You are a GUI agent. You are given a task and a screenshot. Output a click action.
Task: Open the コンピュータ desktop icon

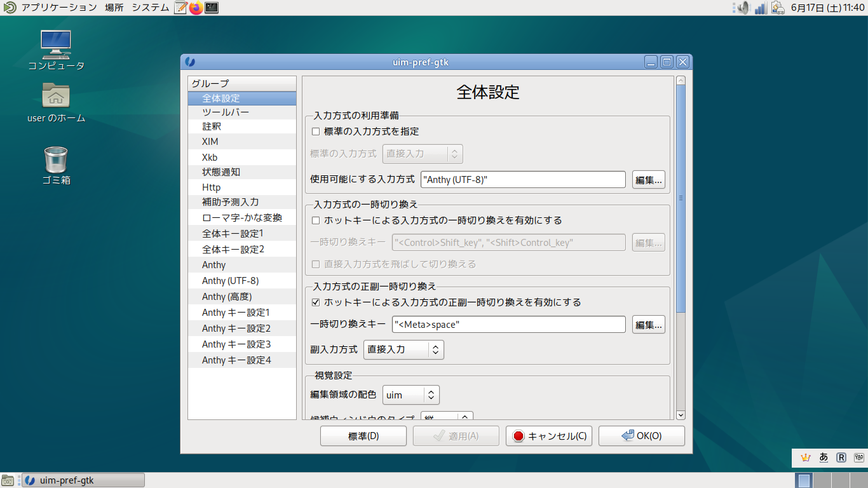pos(56,50)
